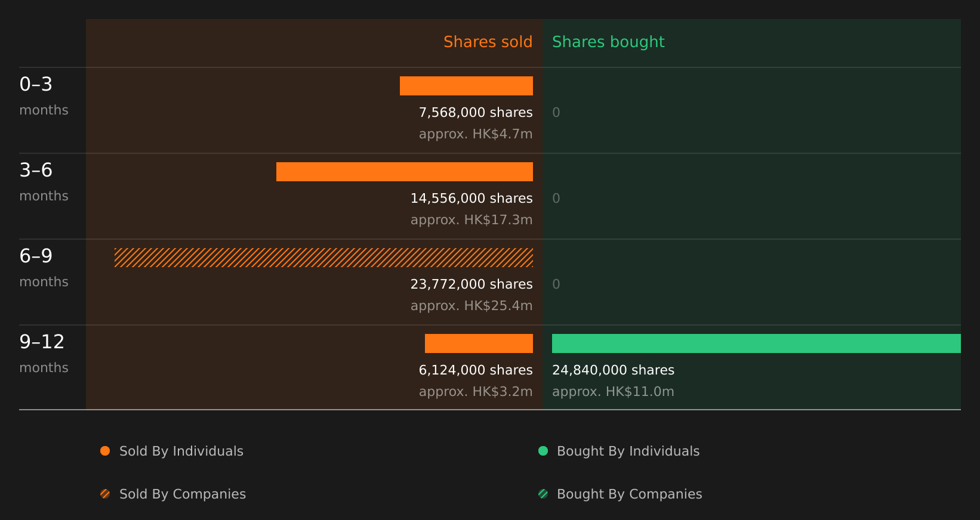980x520 pixels.
Task: Click the Shares bought column header
Action: [x=608, y=42]
